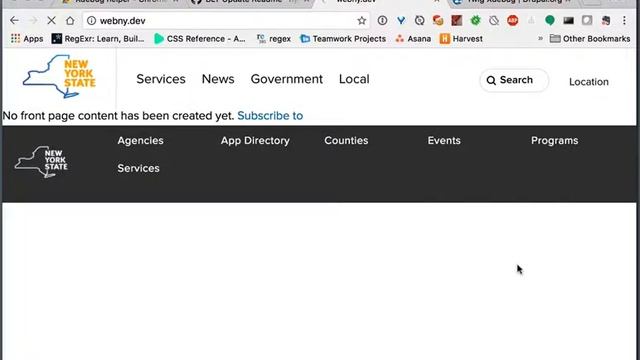Open the Events footer link

coord(444,140)
